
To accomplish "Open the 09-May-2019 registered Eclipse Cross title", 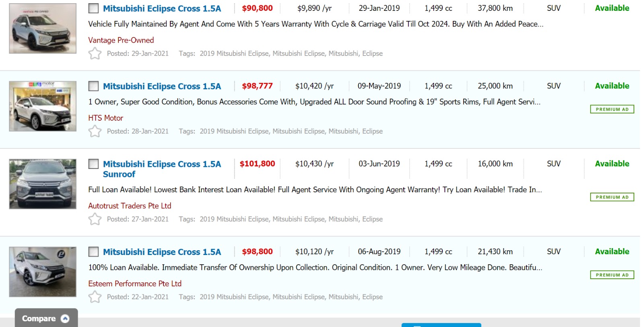I will (162, 86).
